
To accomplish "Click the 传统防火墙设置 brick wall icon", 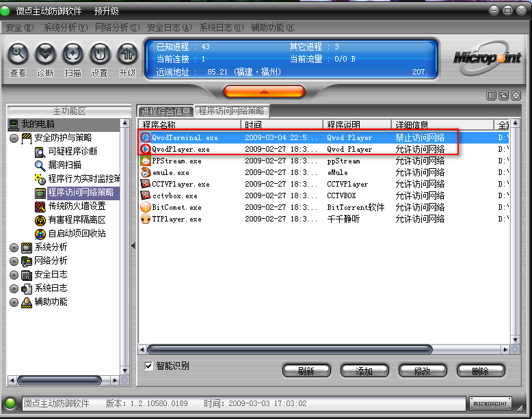I will point(40,206).
